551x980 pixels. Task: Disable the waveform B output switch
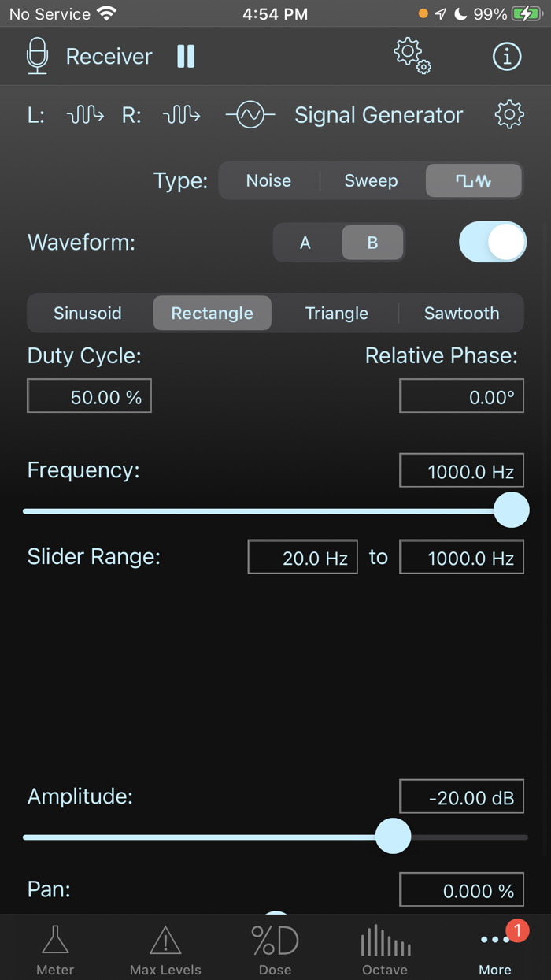(493, 242)
